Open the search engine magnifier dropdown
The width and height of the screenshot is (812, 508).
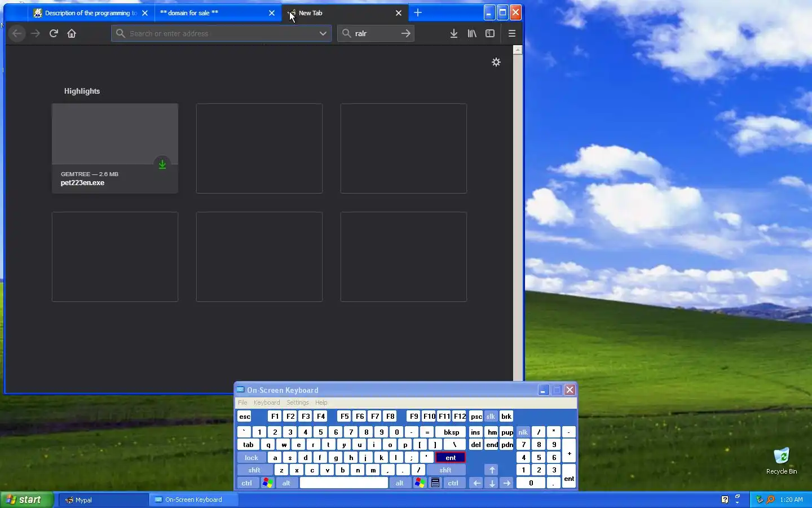click(347, 33)
